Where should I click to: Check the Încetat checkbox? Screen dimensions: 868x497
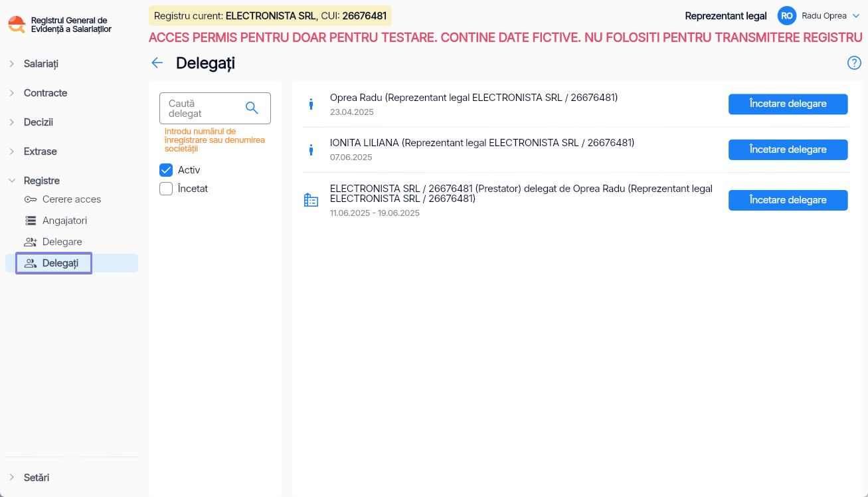[166, 189]
